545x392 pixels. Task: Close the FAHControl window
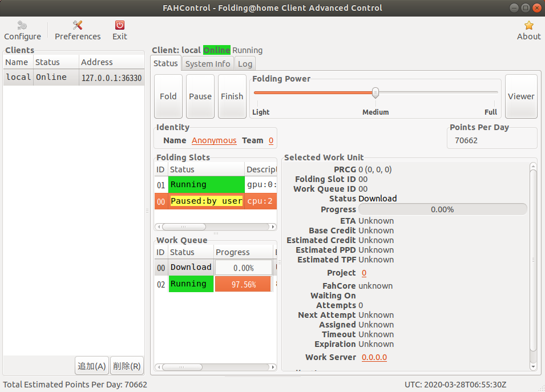537,8
